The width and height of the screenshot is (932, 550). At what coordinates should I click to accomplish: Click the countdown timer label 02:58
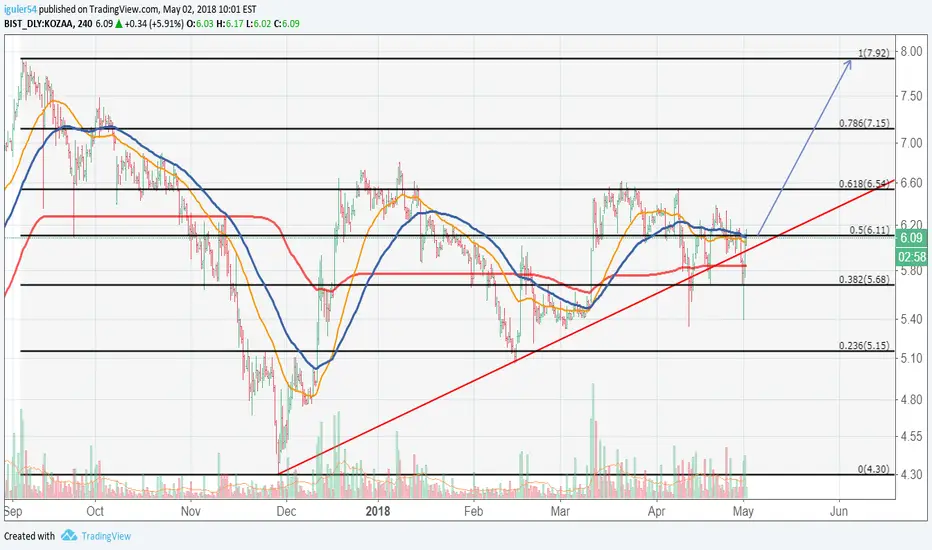tap(911, 257)
